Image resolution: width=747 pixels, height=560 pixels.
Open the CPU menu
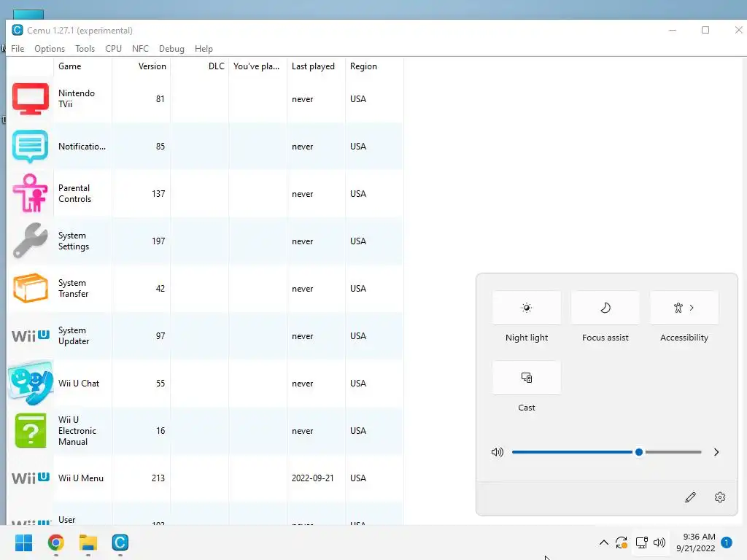[113, 49]
